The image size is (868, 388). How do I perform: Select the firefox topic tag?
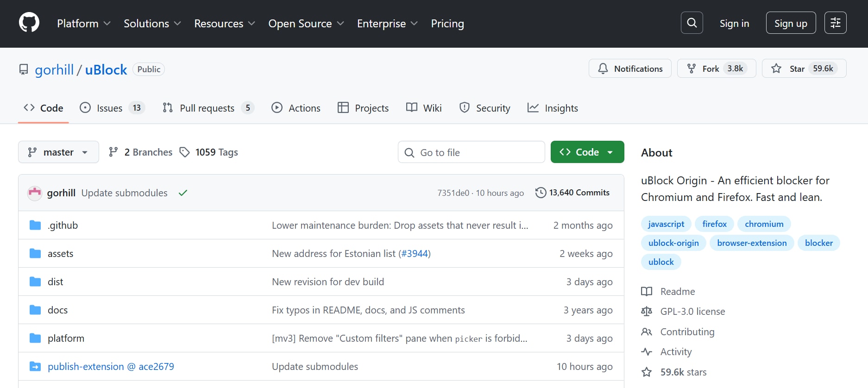click(x=715, y=224)
